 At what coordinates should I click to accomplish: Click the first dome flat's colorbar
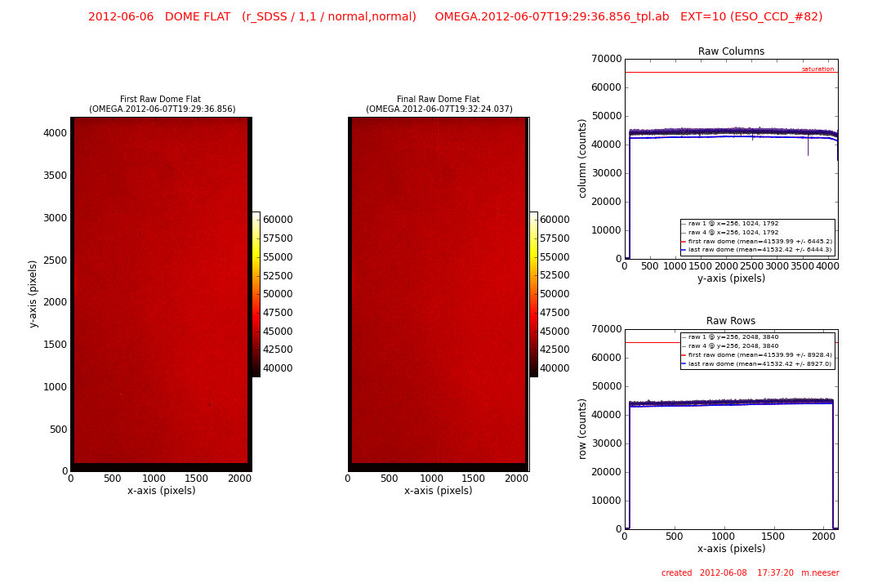click(x=256, y=294)
